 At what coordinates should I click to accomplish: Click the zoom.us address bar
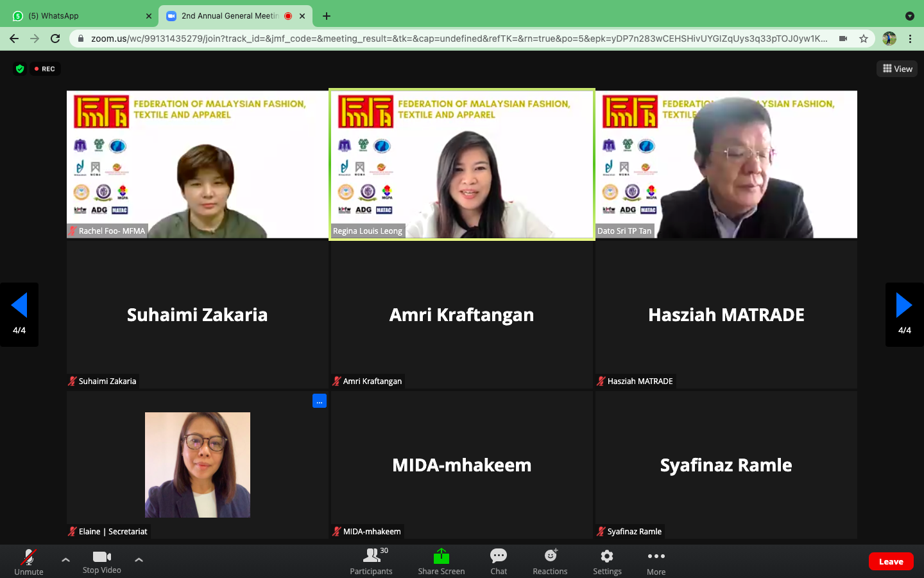pyautogui.click(x=459, y=39)
